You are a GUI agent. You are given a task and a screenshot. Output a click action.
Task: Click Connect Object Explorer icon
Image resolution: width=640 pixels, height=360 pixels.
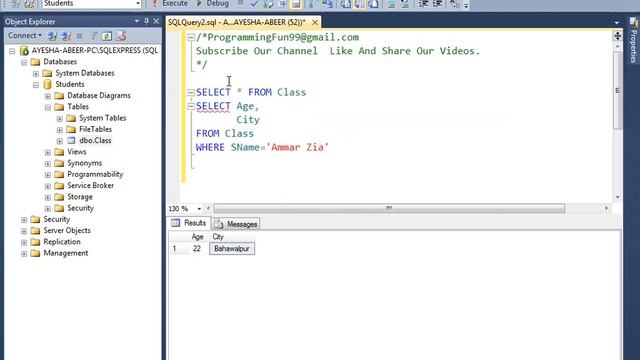pos(52,36)
